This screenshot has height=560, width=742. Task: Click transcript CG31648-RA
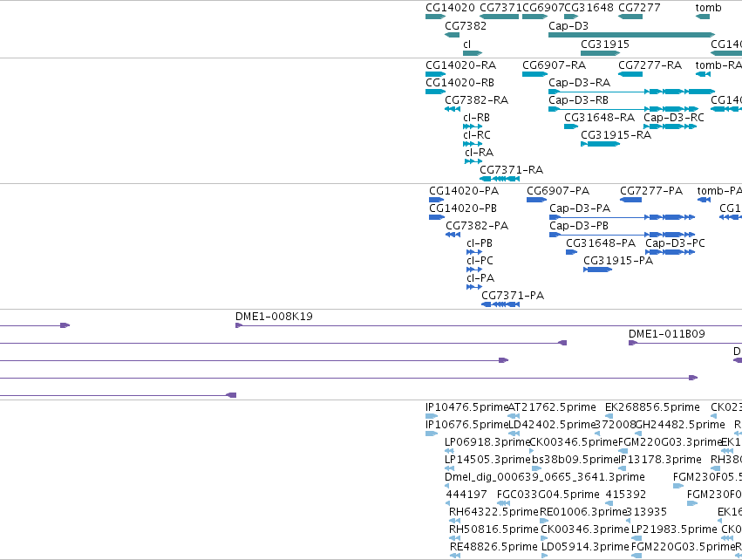pyautogui.click(x=571, y=126)
